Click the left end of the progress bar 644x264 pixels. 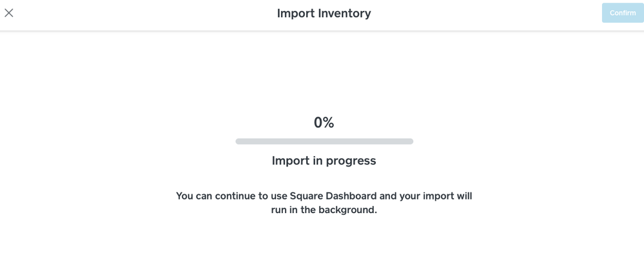pyautogui.click(x=239, y=141)
